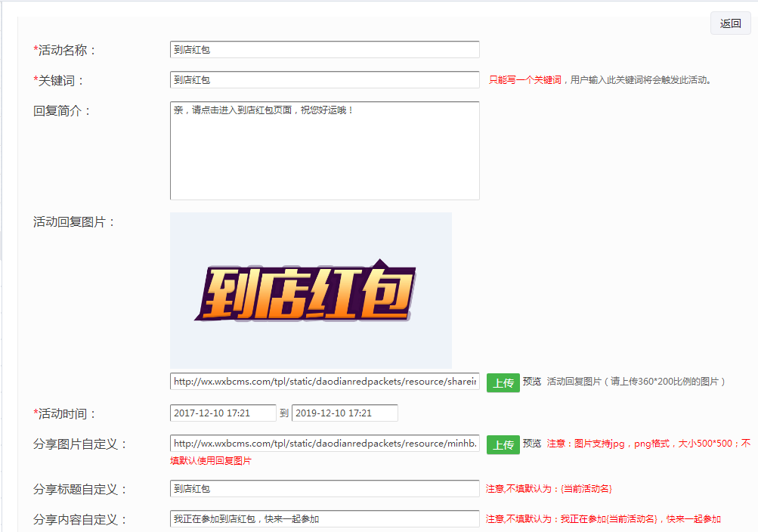This screenshot has width=758, height=532.
Task: Select the 活动回复图片 URL input field
Action: [324, 382]
